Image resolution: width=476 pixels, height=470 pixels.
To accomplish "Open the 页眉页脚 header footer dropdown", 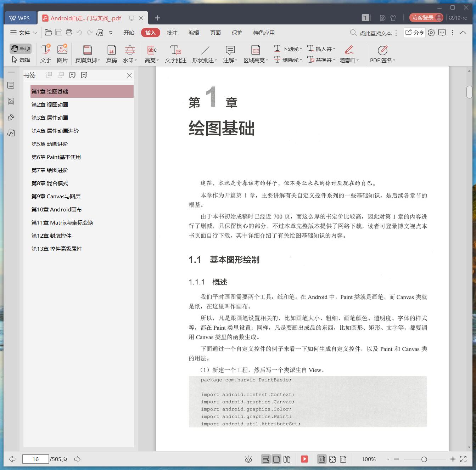I will pos(88,54).
